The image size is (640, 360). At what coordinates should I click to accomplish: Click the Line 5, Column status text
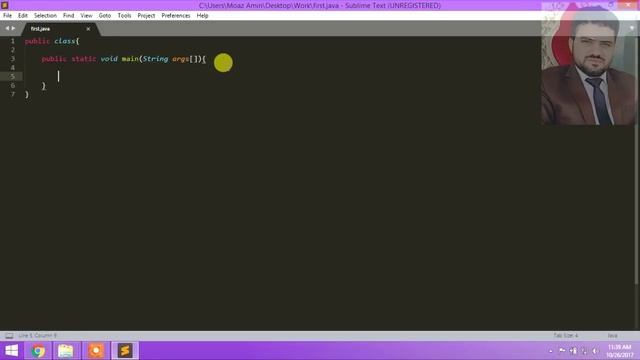click(x=38, y=336)
